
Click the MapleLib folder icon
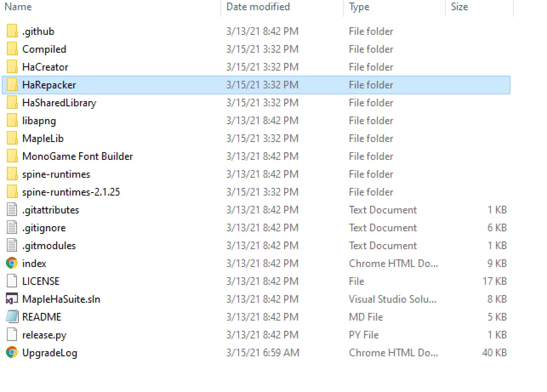click(12, 139)
